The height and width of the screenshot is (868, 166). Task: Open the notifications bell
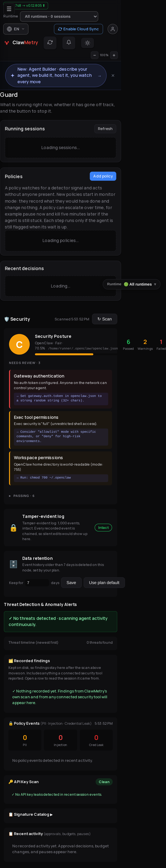pyautogui.click(x=68, y=43)
